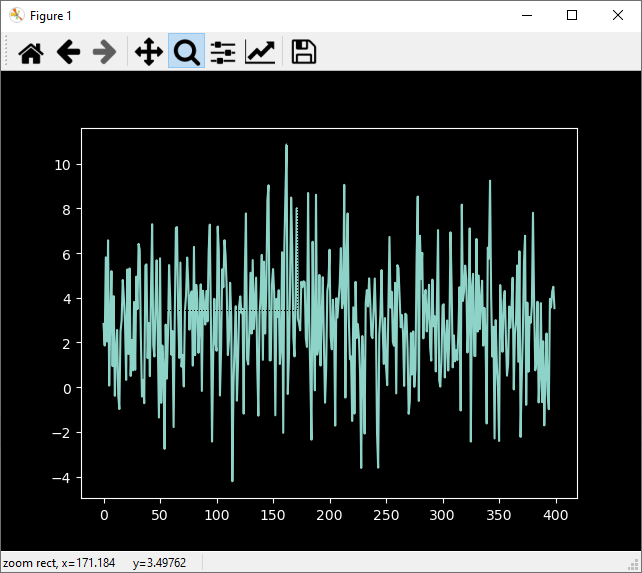
Task: Save the figure with the floppy disk icon
Action: click(x=303, y=52)
